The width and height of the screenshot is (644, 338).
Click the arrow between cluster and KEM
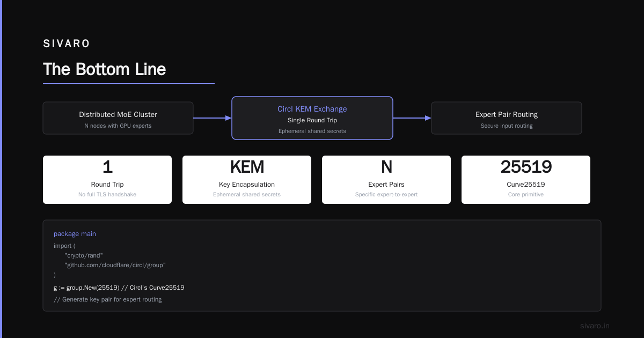[213, 118]
